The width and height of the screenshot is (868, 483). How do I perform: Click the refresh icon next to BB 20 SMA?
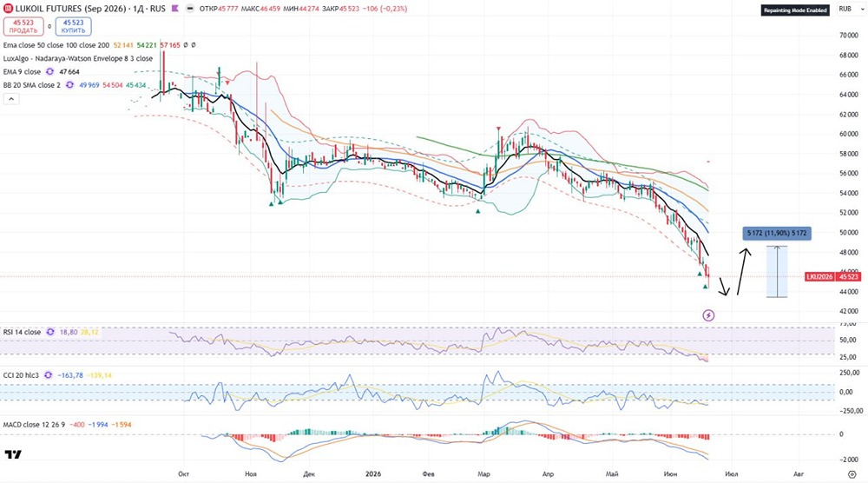point(69,85)
